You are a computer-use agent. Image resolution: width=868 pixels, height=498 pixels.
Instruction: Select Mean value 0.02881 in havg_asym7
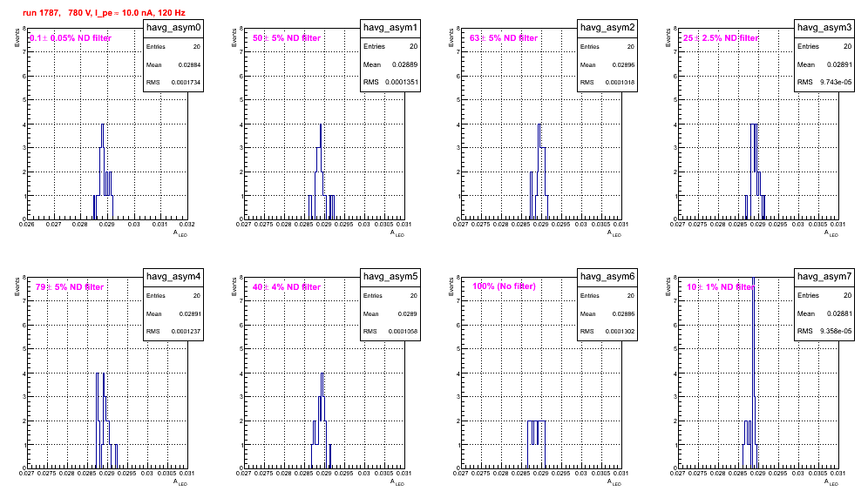tap(839, 313)
